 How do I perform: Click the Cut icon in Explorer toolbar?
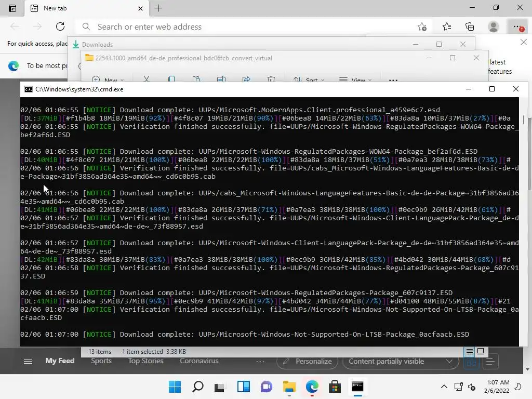coord(147,79)
